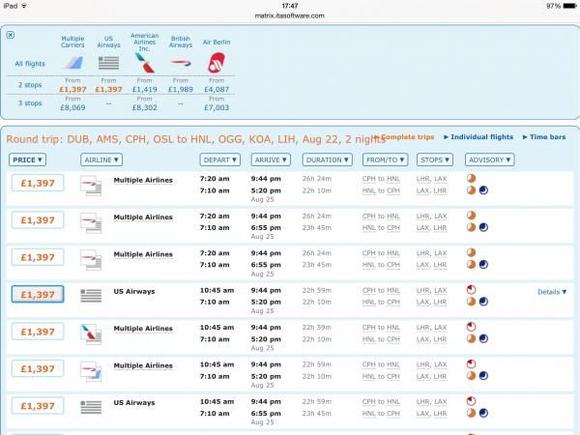Viewport: 580px width, 435px height.
Task: Select the Air Berlin red logo in the matrix header
Action: pos(216,63)
